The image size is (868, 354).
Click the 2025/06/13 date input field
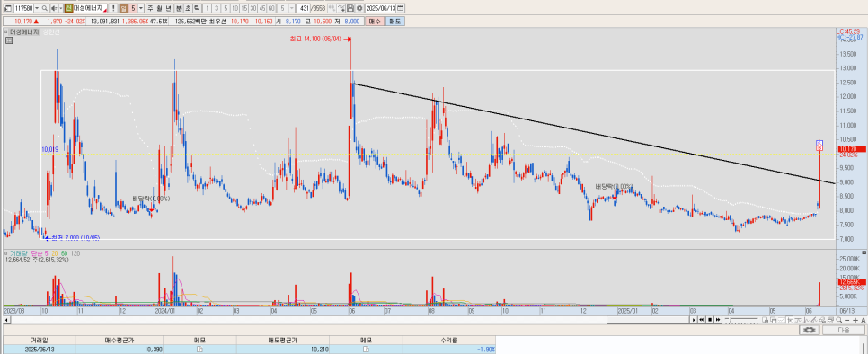380,8
